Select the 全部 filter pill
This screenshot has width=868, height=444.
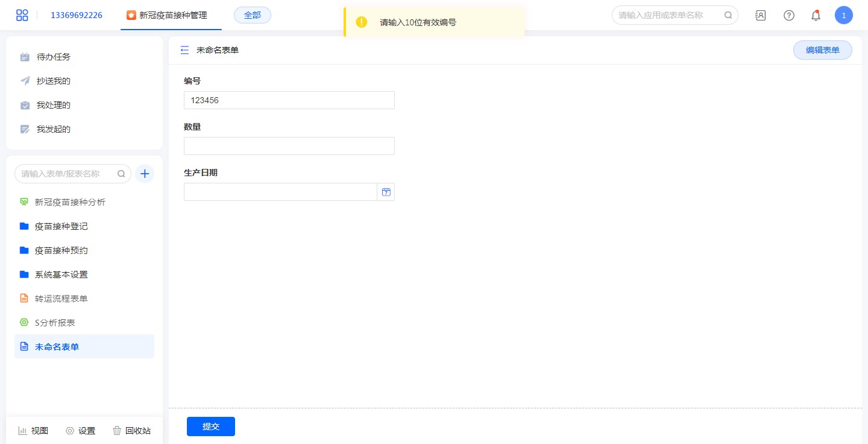(252, 16)
